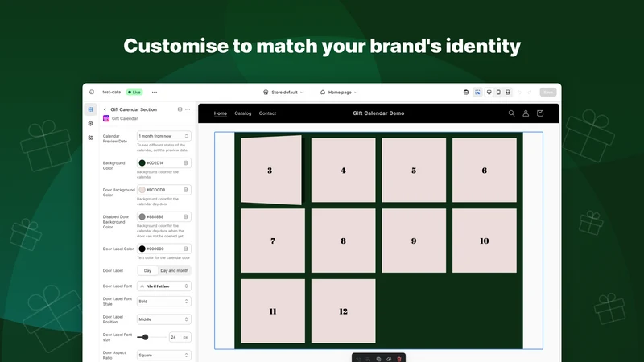This screenshot has height=362, width=644.
Task: Open calendar door number 3
Action: 271,170
